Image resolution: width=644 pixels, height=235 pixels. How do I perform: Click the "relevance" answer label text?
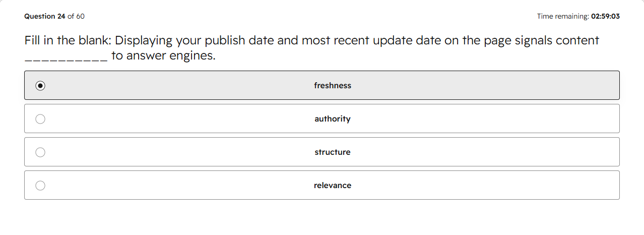click(x=333, y=186)
